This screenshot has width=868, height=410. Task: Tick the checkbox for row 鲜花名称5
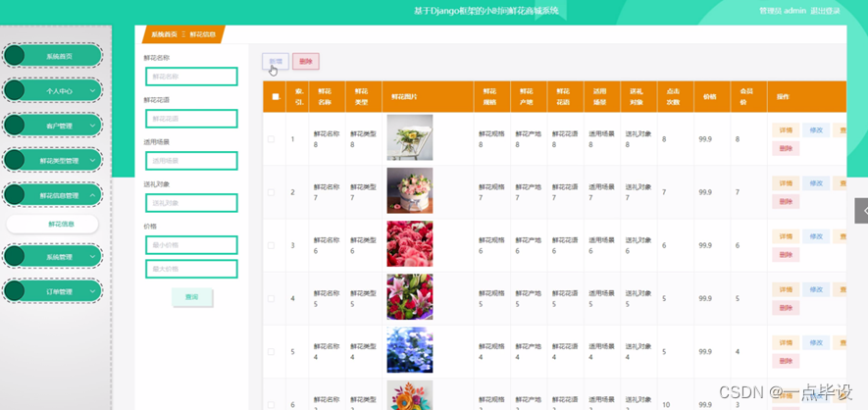point(272,298)
